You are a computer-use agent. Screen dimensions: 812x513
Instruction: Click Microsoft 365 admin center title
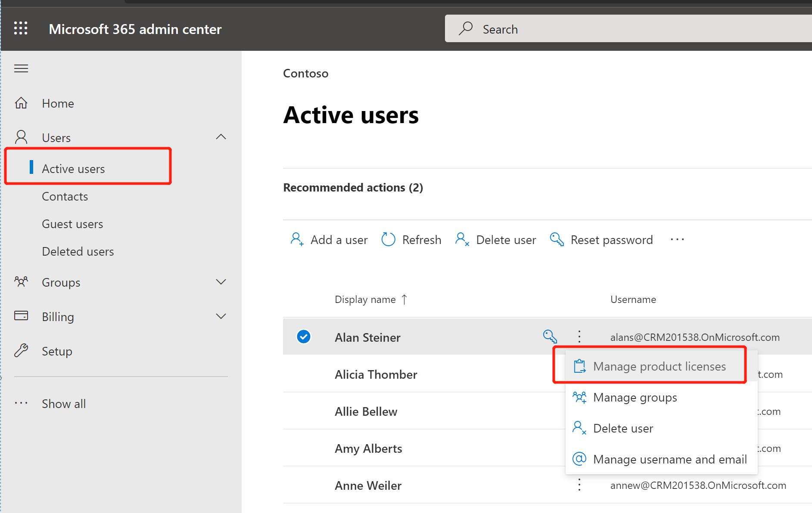click(x=135, y=29)
